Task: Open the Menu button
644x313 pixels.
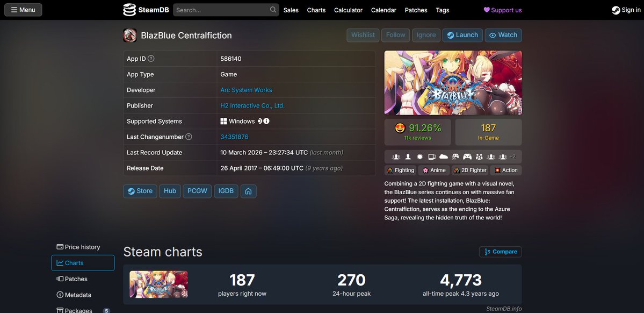Action: point(23,10)
